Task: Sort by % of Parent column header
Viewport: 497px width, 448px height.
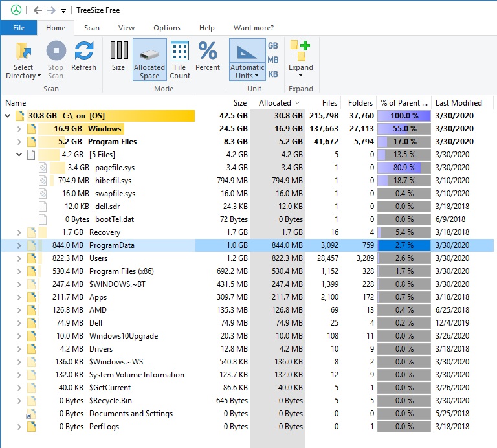Action: pos(404,103)
